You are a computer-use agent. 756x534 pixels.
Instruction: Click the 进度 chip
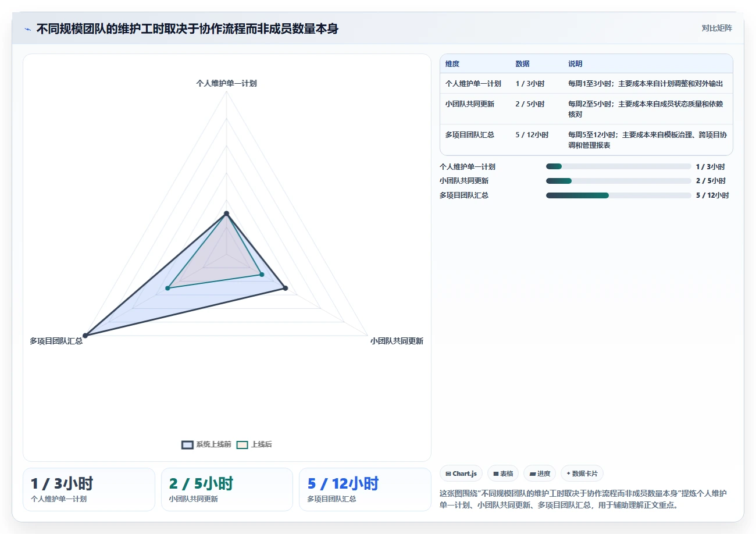pos(540,474)
